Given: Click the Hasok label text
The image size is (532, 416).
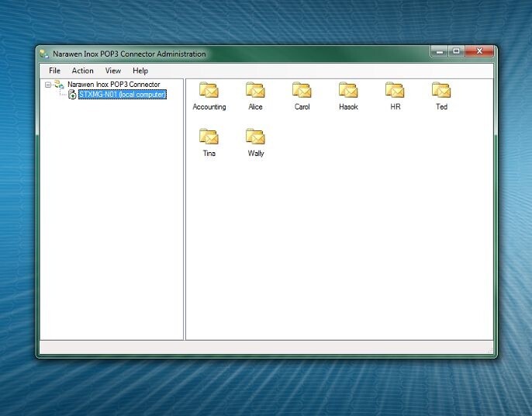Looking at the screenshot, I should click(348, 106).
